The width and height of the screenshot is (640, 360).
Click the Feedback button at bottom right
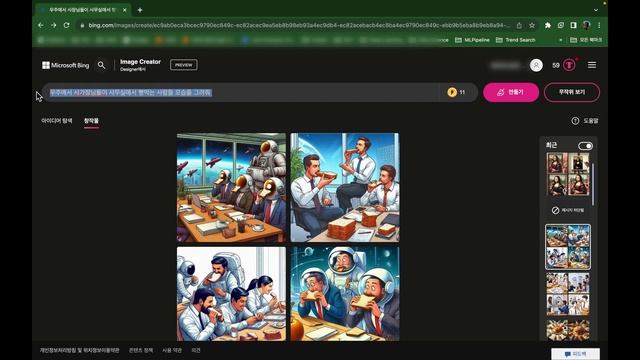576,354
